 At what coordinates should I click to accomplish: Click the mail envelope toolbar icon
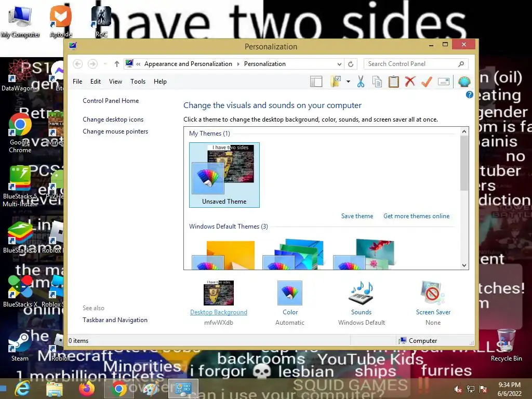444,82
